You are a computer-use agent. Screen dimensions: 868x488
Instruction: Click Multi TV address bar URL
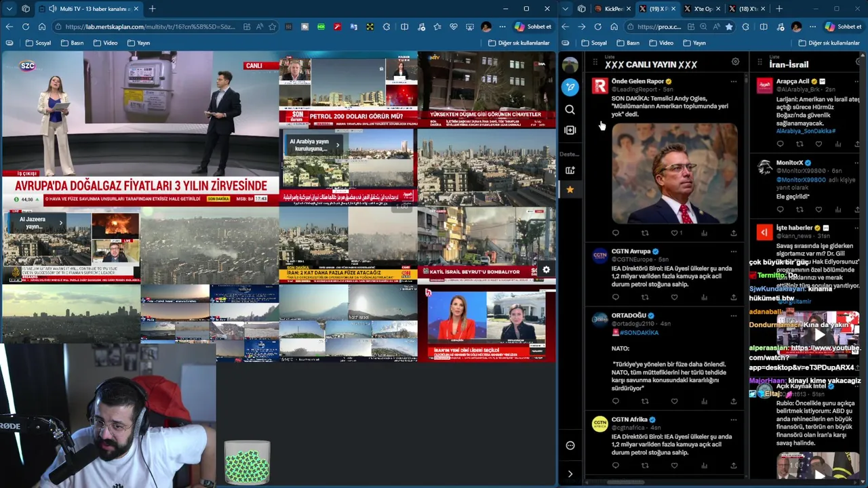pos(151,26)
